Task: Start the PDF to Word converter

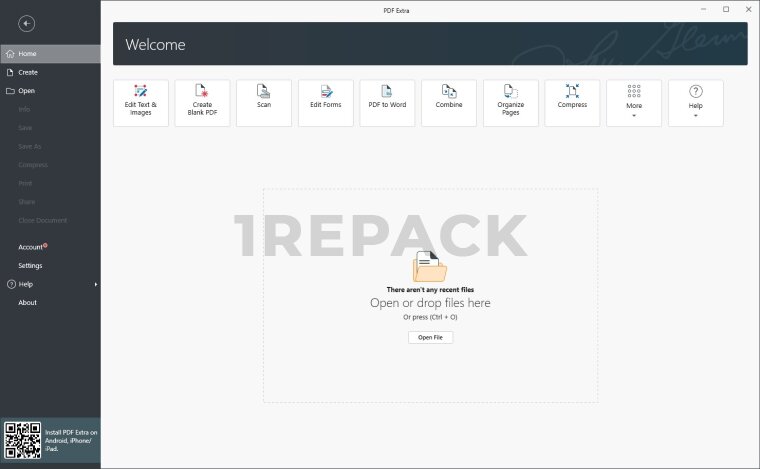Action: [387, 103]
